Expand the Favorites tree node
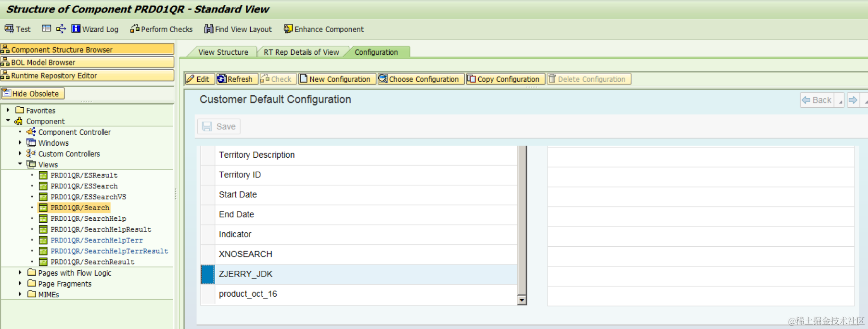The width and height of the screenshot is (868, 329). pyautogui.click(x=8, y=110)
